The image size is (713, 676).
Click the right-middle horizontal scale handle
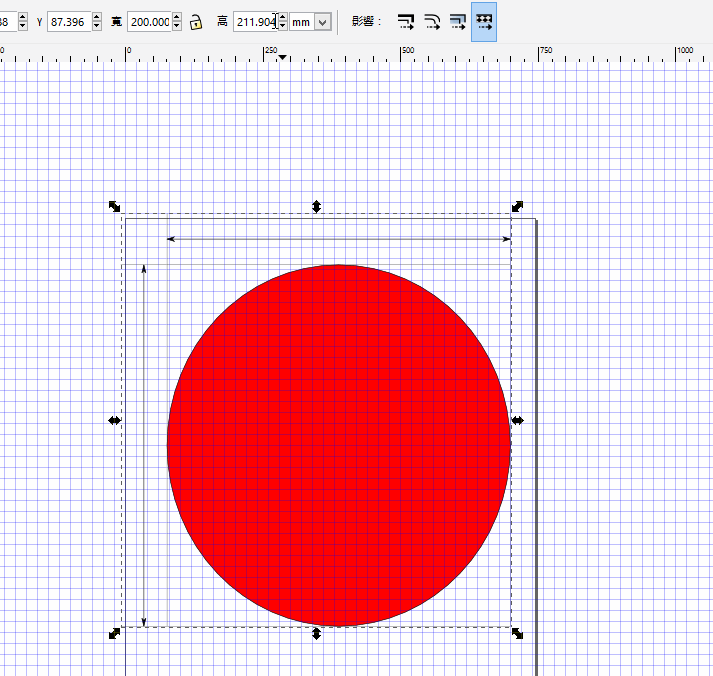coord(517,421)
